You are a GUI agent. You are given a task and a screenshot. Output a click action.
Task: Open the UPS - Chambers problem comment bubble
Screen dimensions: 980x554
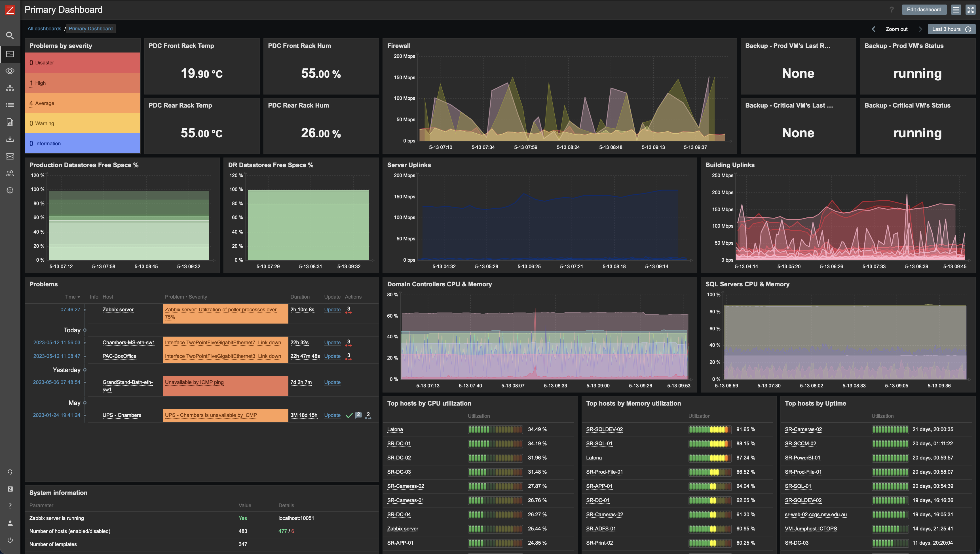(358, 415)
